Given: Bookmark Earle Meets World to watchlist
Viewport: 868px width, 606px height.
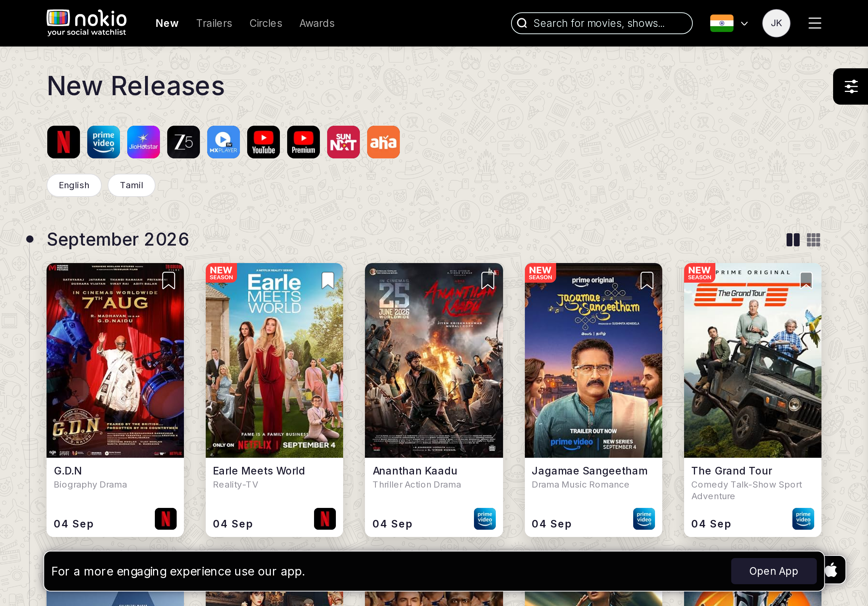Looking at the screenshot, I should pos(328,281).
